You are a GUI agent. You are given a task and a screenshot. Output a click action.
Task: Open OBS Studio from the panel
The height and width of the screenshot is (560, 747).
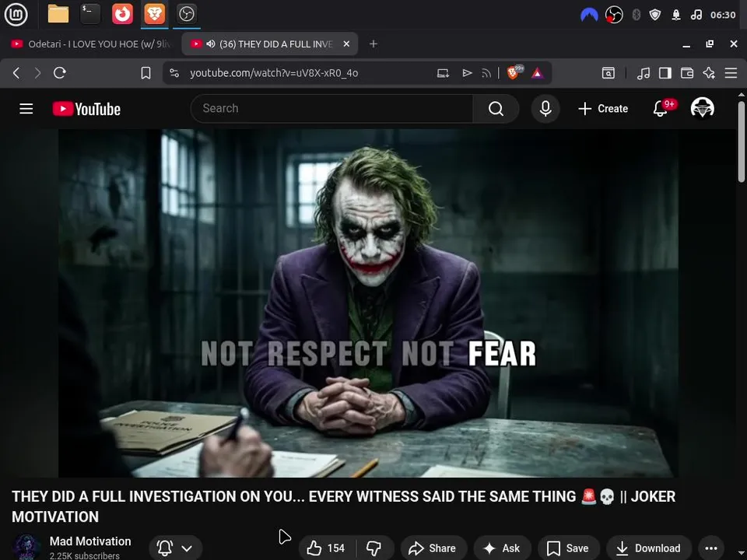click(186, 14)
